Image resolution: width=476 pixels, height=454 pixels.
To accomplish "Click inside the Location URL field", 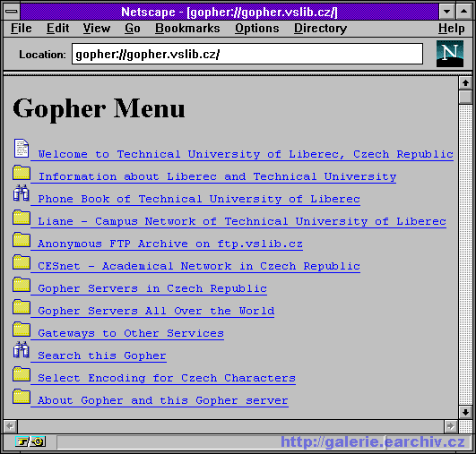I will tap(247, 54).
